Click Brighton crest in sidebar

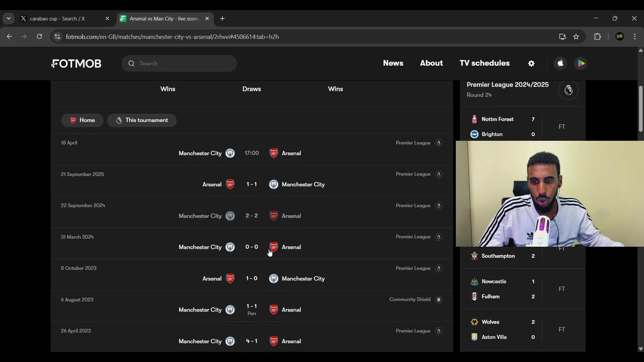point(474,134)
